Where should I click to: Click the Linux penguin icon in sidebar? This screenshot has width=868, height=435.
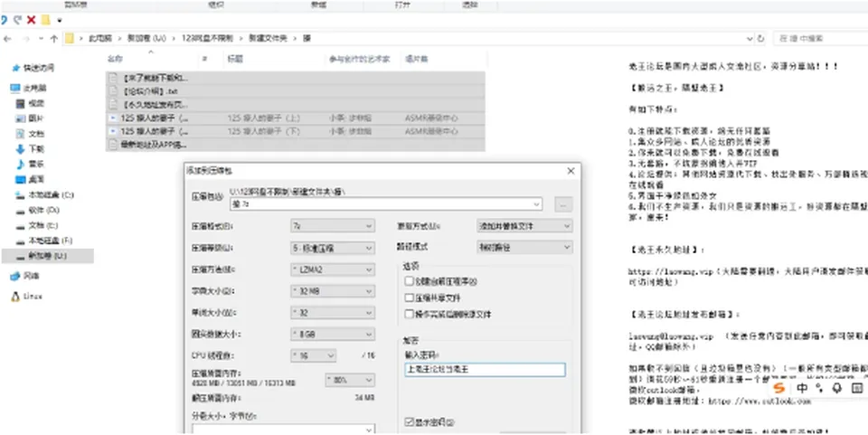tap(15, 296)
